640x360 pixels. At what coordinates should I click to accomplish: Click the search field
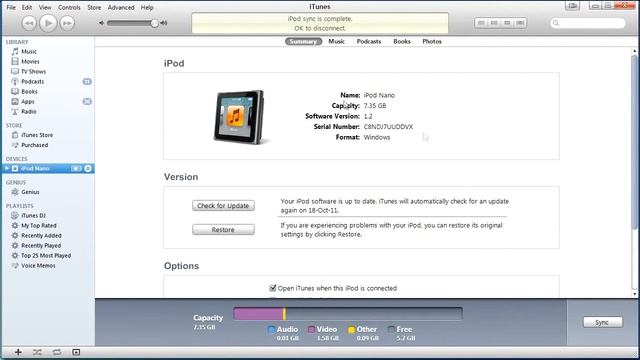pos(588,23)
